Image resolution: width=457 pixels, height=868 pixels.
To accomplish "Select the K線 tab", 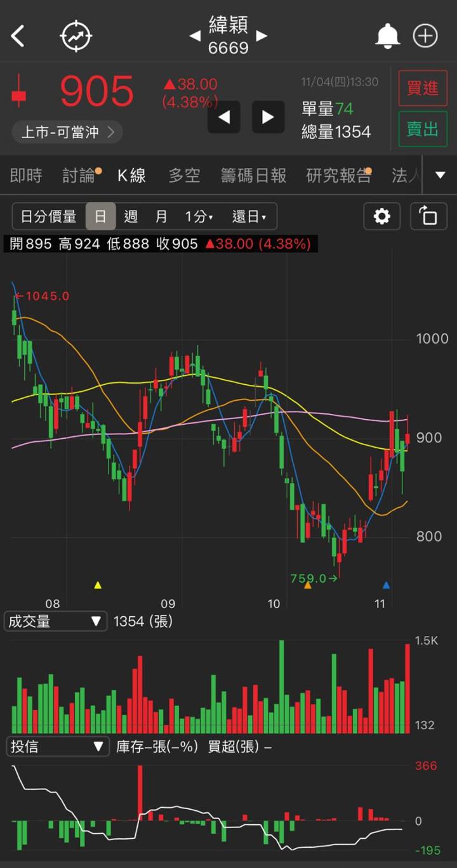I will coord(132,176).
